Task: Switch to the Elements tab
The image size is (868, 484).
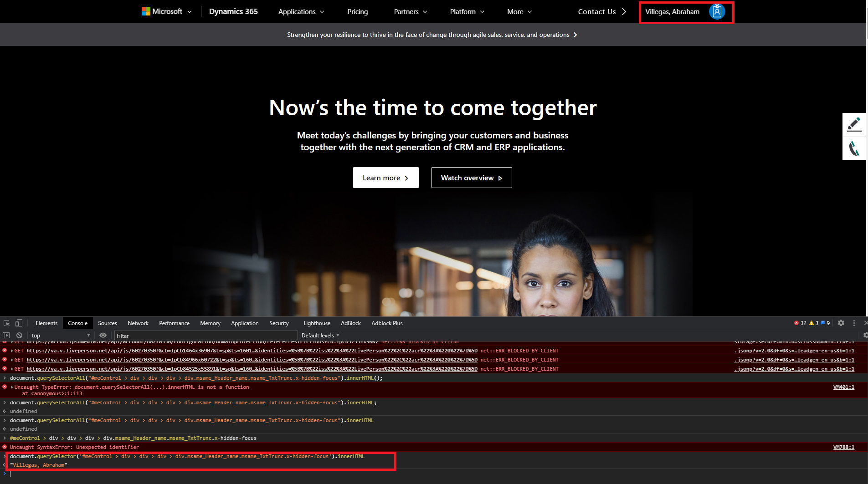Action: point(46,323)
